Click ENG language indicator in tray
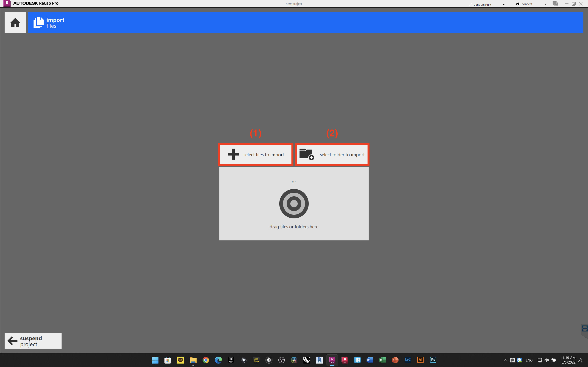This screenshot has width=588, height=367. pos(529,360)
